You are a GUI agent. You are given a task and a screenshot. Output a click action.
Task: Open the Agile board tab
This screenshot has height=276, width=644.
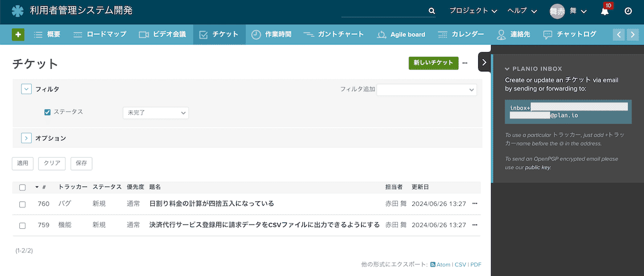(401, 34)
